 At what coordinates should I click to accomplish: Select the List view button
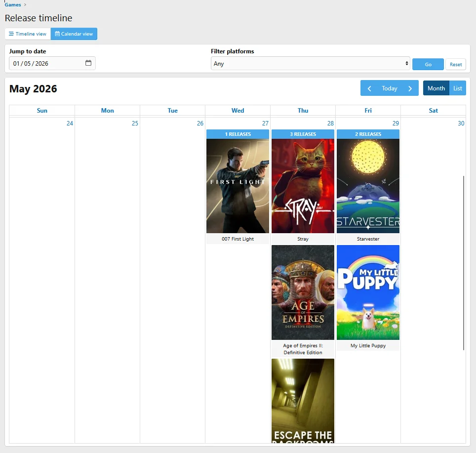[457, 88]
